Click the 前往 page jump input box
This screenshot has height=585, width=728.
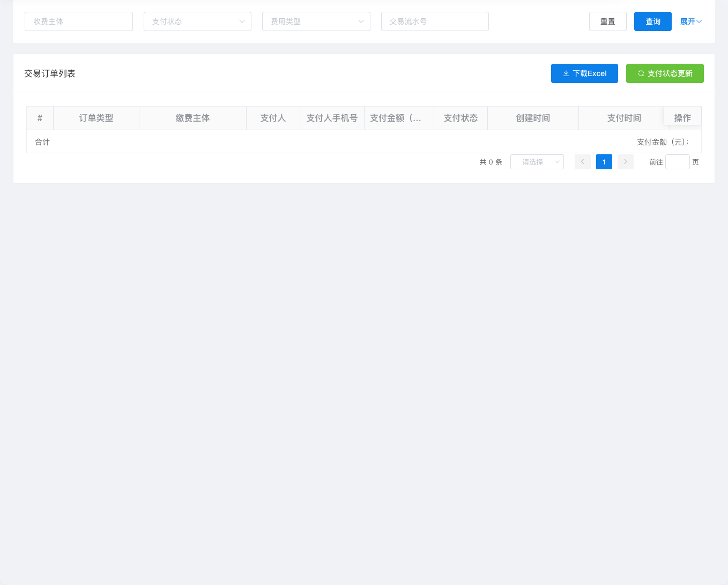click(x=677, y=162)
